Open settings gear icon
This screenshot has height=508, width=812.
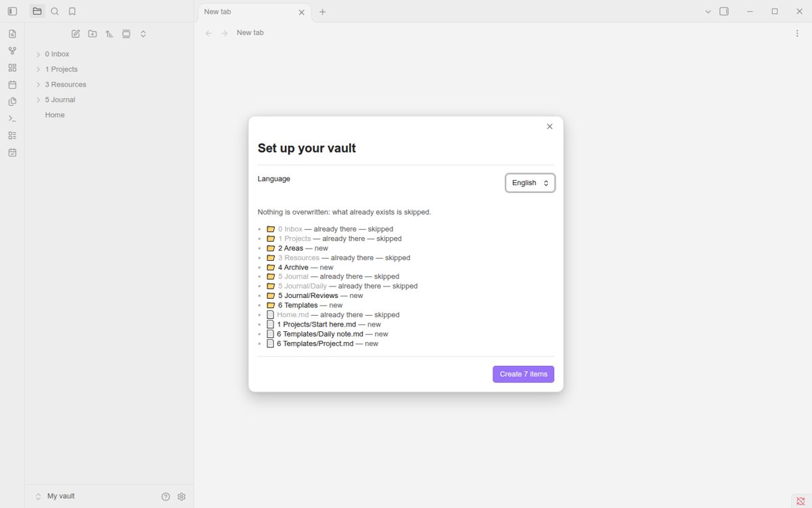tap(181, 496)
